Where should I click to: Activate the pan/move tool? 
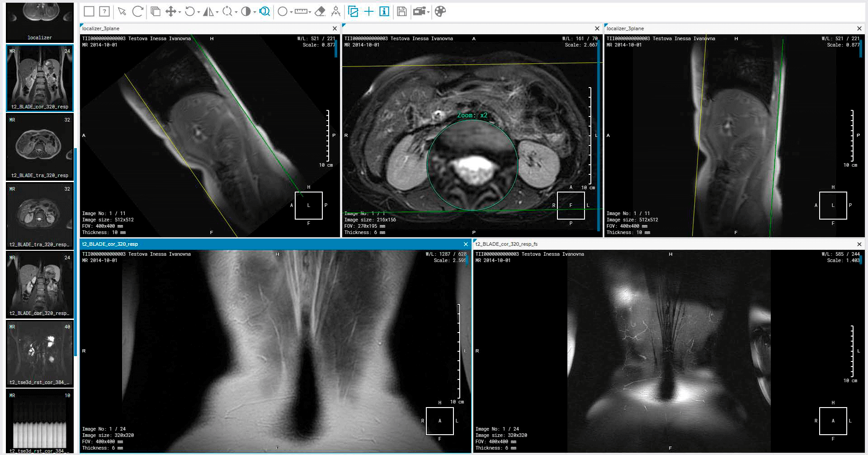point(171,12)
